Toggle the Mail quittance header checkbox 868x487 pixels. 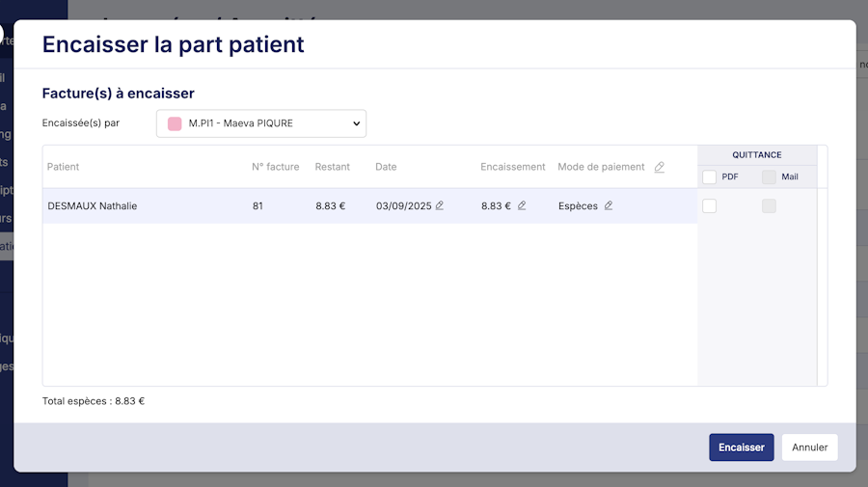(x=769, y=176)
